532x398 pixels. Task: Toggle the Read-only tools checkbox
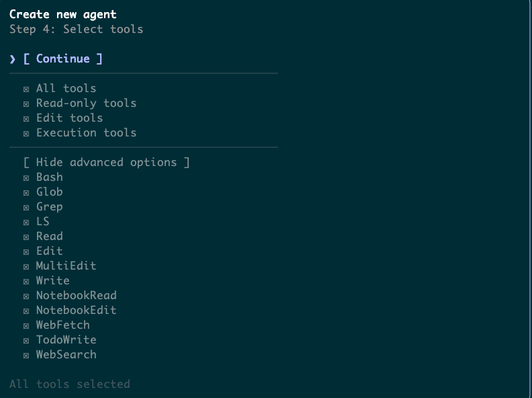(26, 104)
